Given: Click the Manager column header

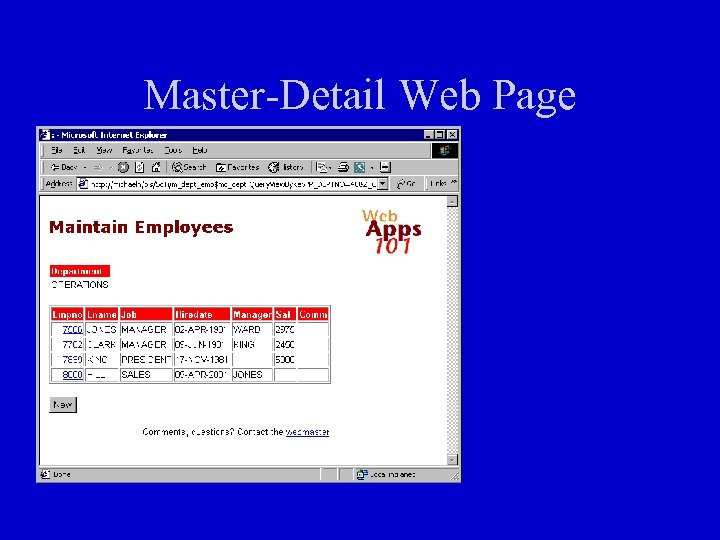Looking at the screenshot, I should pyautogui.click(x=252, y=315).
